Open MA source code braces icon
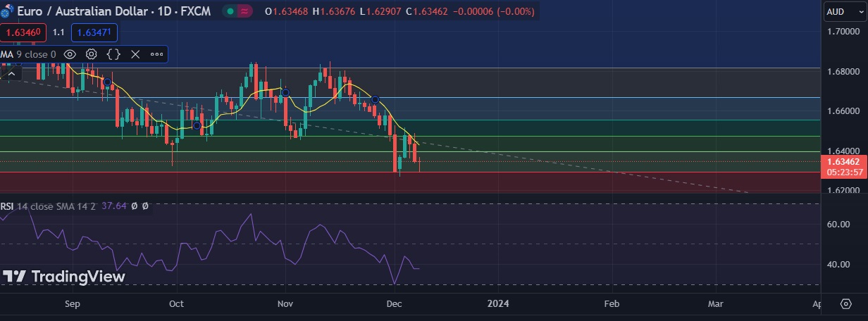 113,54
